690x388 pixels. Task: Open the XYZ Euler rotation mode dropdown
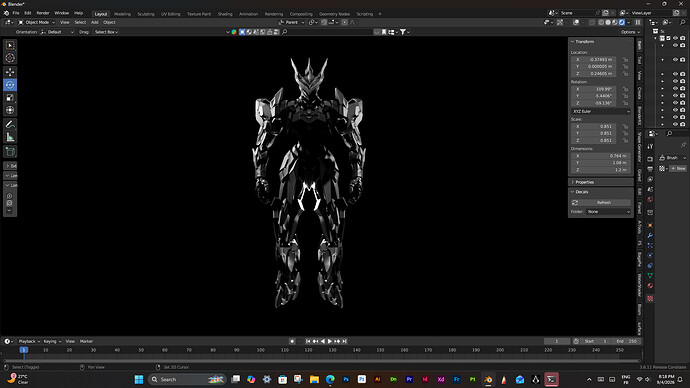click(x=601, y=111)
